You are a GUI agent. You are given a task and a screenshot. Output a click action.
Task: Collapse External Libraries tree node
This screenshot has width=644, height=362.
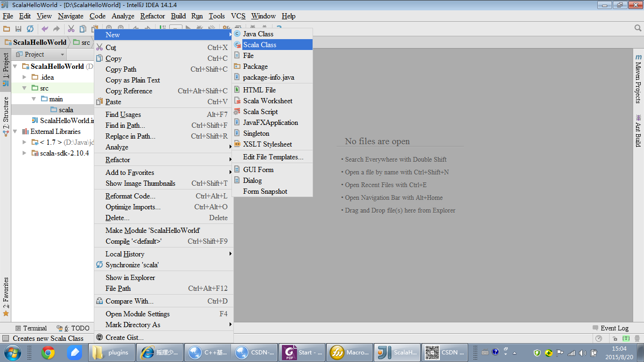click(x=15, y=132)
